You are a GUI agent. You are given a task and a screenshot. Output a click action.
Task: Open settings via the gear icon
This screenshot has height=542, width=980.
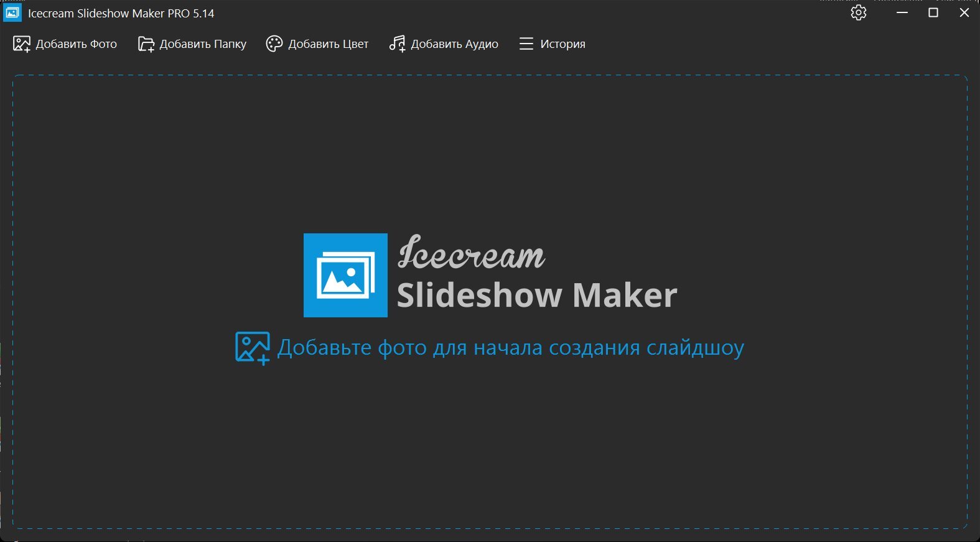(859, 12)
